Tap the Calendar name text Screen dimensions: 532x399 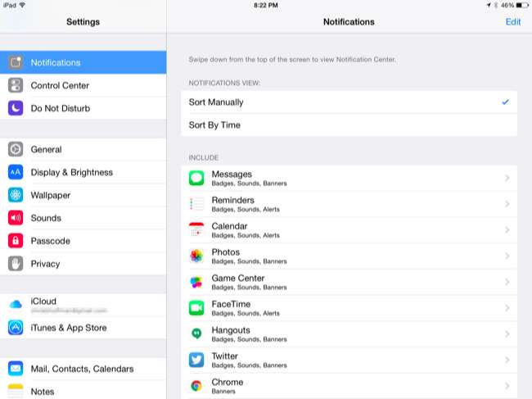click(x=230, y=226)
